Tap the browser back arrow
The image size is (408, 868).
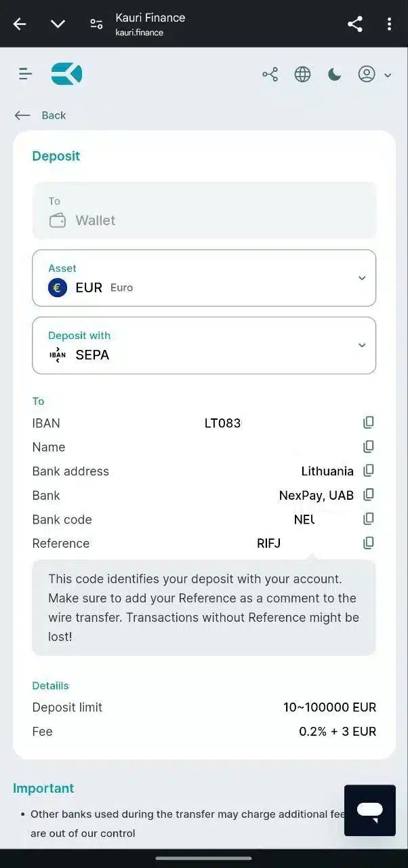point(20,24)
